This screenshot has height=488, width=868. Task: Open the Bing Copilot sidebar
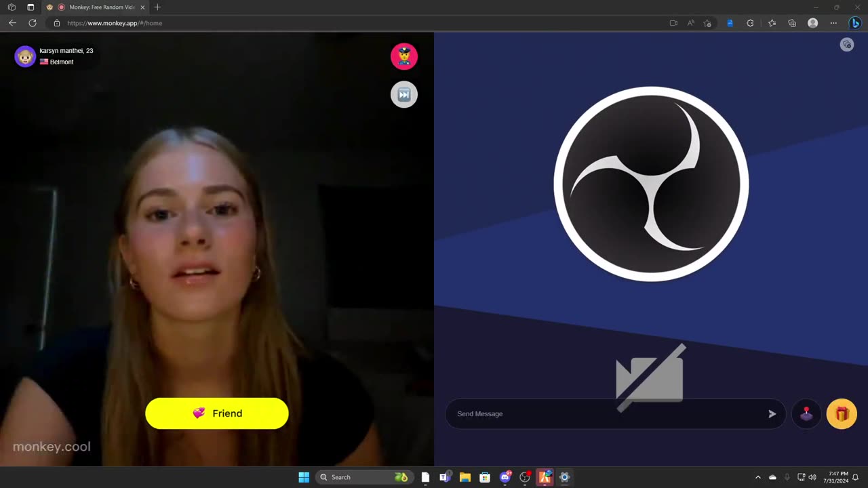point(855,23)
